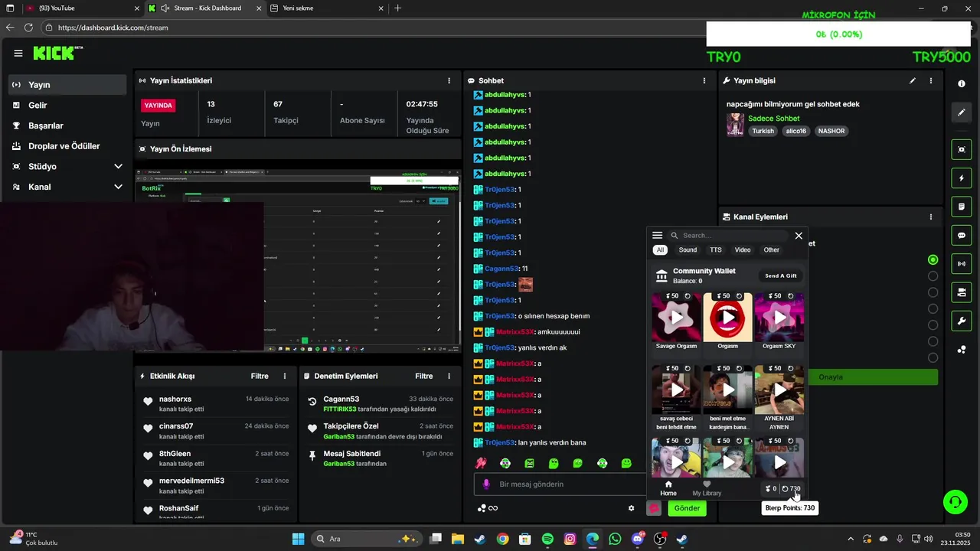The image size is (980, 551).
Task: Open Denetim Eylemleri options menu
Action: tap(449, 376)
